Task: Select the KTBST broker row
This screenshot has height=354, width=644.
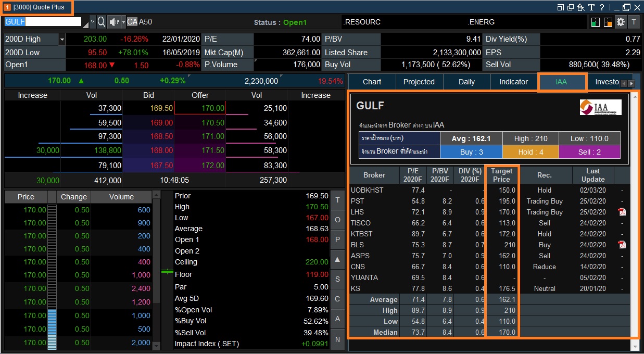Action: (488, 234)
